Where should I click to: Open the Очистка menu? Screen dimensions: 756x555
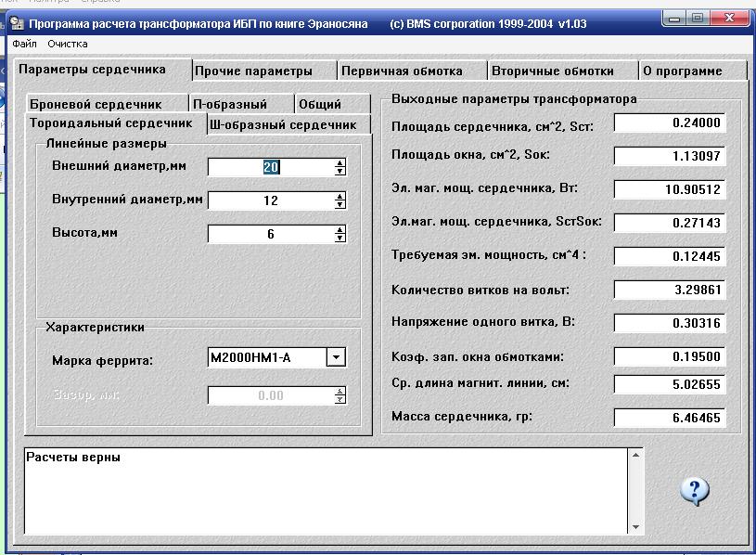68,44
